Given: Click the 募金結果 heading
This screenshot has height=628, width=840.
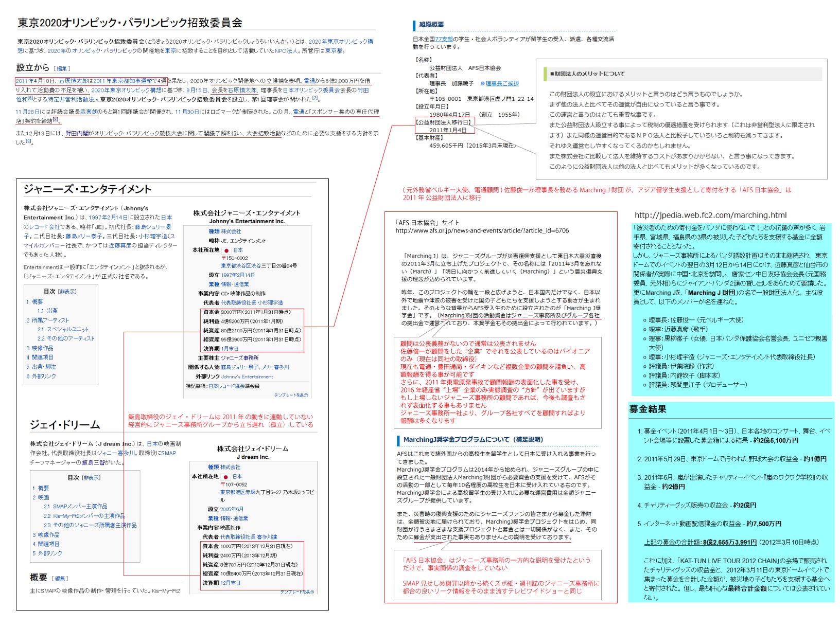Looking at the screenshot, I should (x=647, y=409).
